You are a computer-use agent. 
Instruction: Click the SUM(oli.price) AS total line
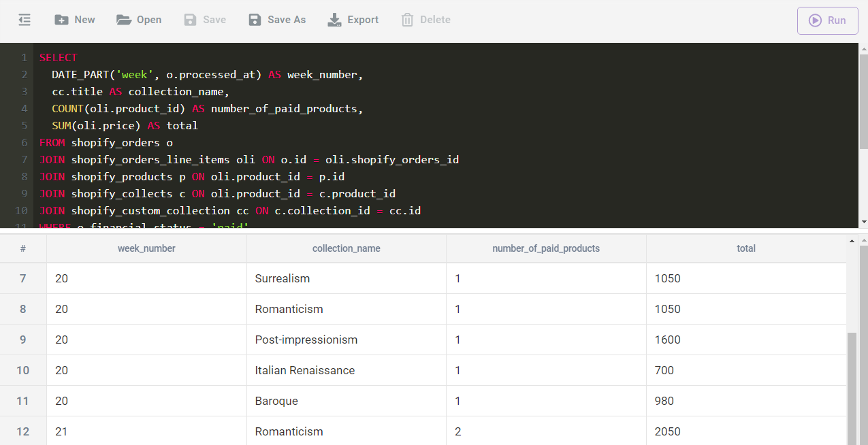[x=125, y=126]
